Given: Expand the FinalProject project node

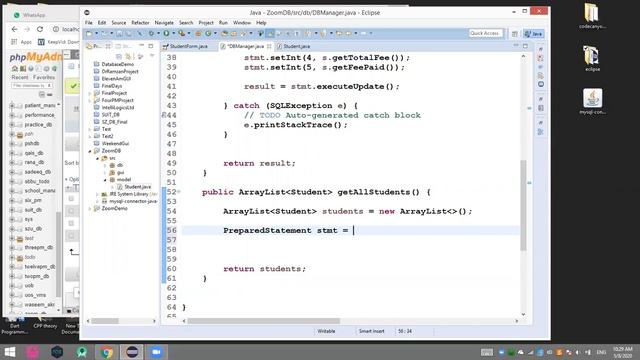Looking at the screenshot, I should pos(90,93).
